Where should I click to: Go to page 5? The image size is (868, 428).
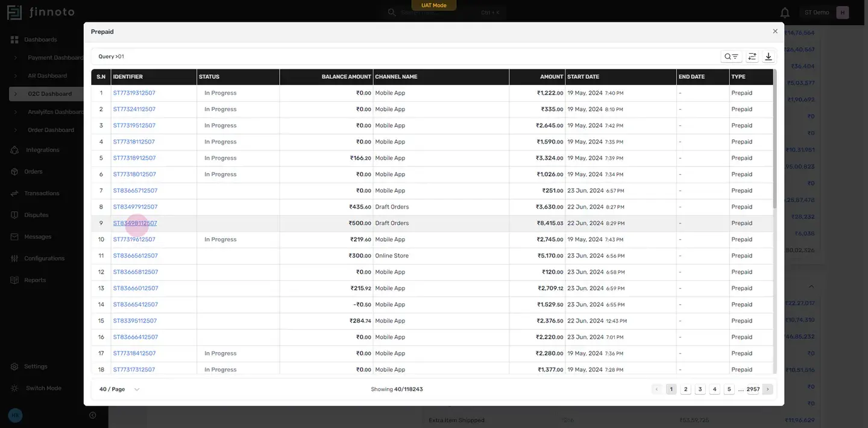click(729, 389)
